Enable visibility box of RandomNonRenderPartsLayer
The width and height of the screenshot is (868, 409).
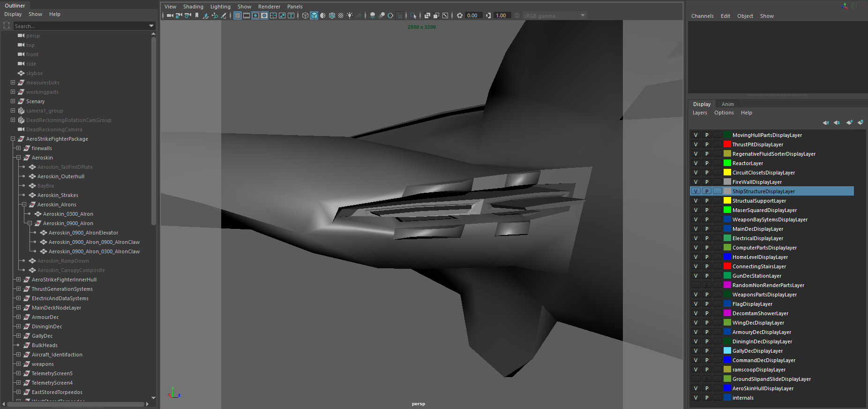point(696,285)
